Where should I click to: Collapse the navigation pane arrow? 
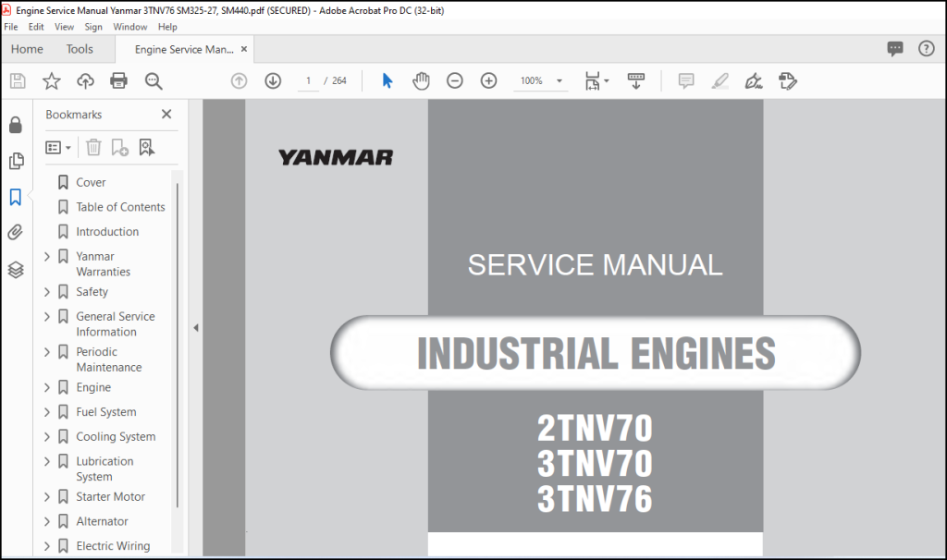coord(196,328)
